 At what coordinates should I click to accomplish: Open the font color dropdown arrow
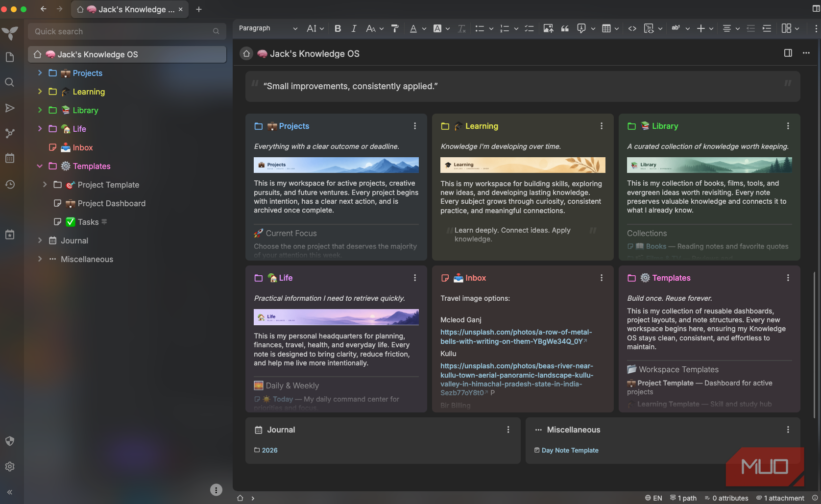coord(424,28)
